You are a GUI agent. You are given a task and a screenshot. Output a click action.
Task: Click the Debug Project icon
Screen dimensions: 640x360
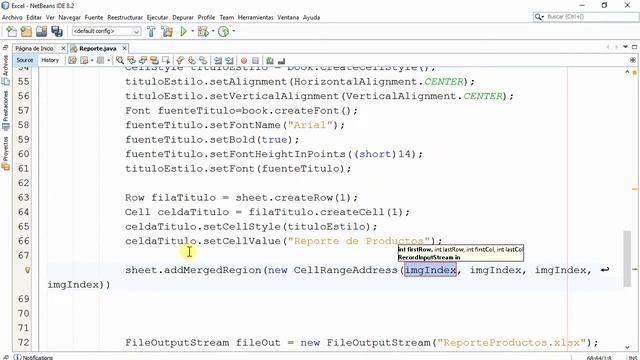203,31
